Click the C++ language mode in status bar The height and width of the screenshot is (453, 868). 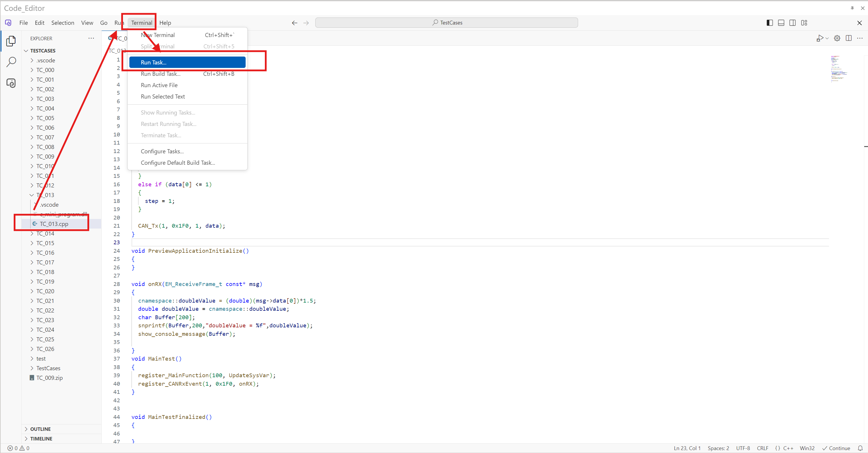788,448
